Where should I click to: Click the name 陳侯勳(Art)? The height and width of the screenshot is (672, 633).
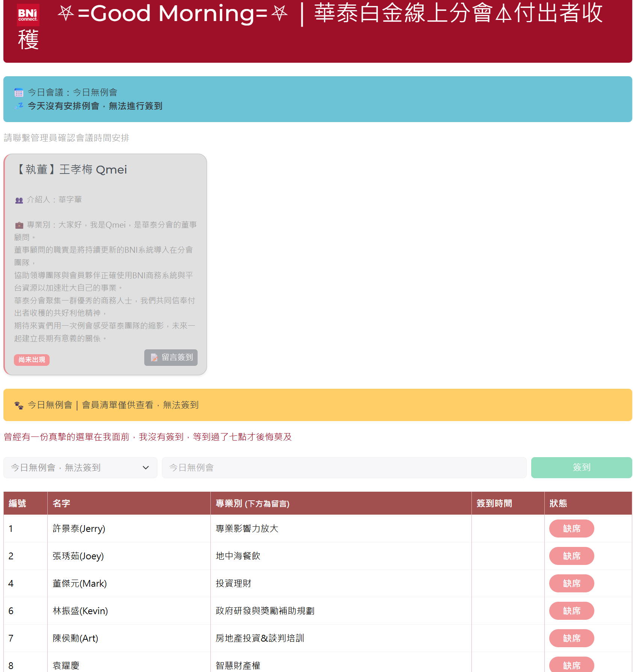tap(75, 638)
